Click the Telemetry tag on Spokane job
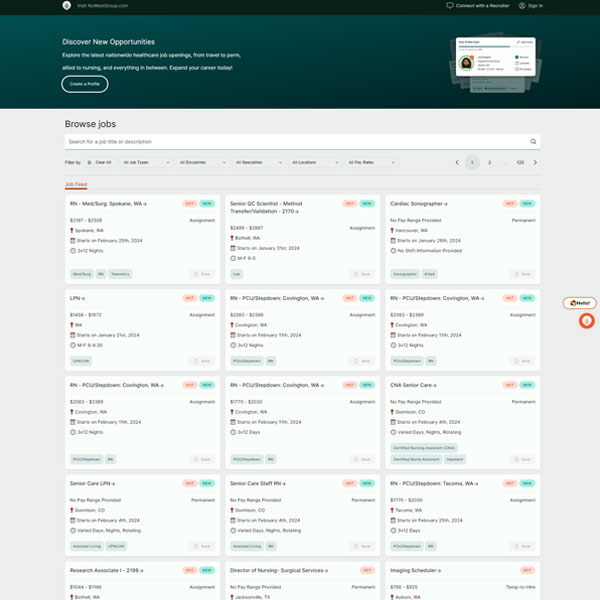The image size is (600, 600). [120, 274]
